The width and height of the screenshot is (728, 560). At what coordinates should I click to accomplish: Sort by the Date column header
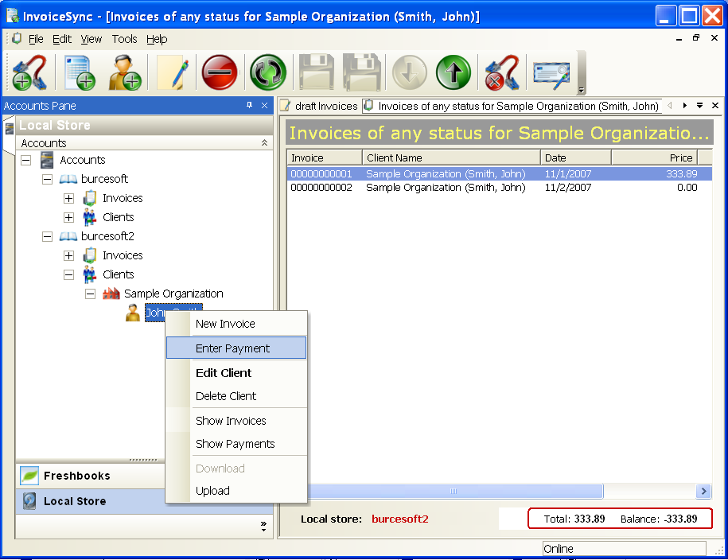point(576,157)
